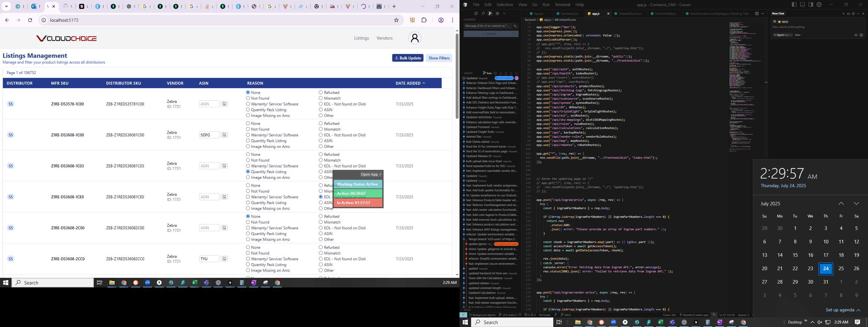This screenshot has width=868, height=327.
Task: Click the folder icon beside SDFG ASIN
Action: [x=224, y=135]
